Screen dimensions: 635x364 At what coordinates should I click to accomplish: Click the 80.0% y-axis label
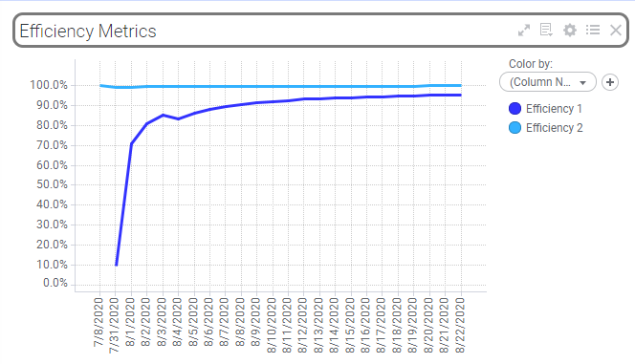52,125
